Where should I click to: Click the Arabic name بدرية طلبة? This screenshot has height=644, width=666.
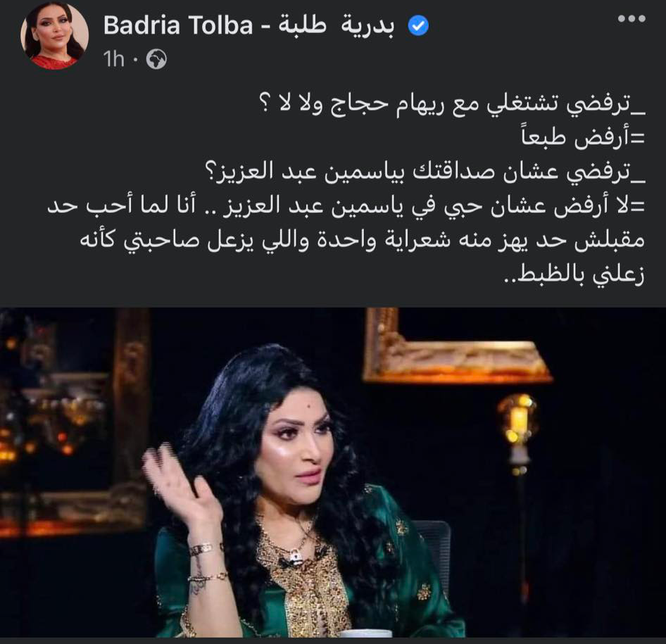click(337, 26)
